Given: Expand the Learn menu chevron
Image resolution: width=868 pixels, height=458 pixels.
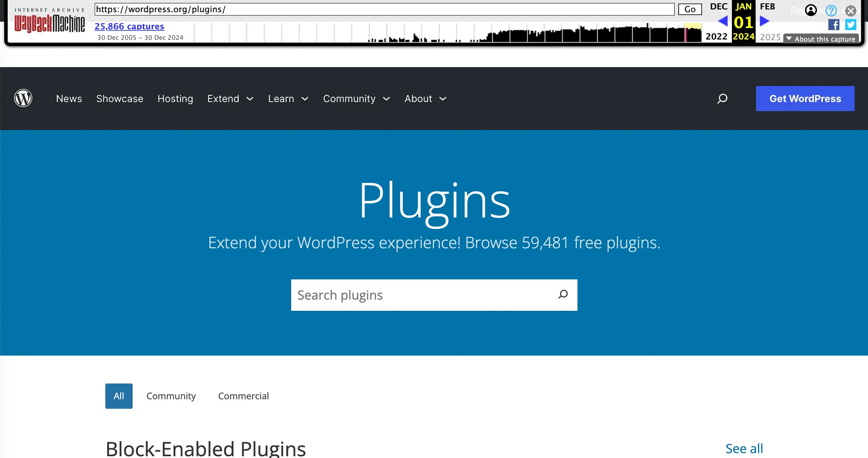Looking at the screenshot, I should pos(305,99).
